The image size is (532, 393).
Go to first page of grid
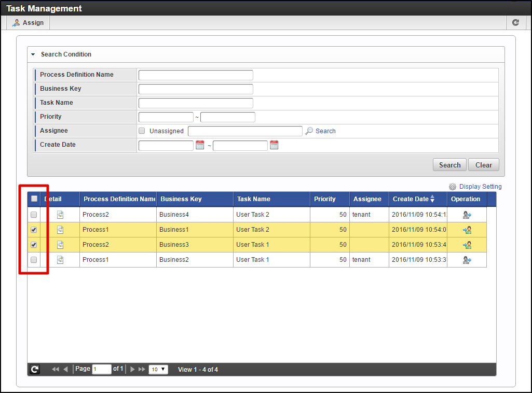point(56,369)
